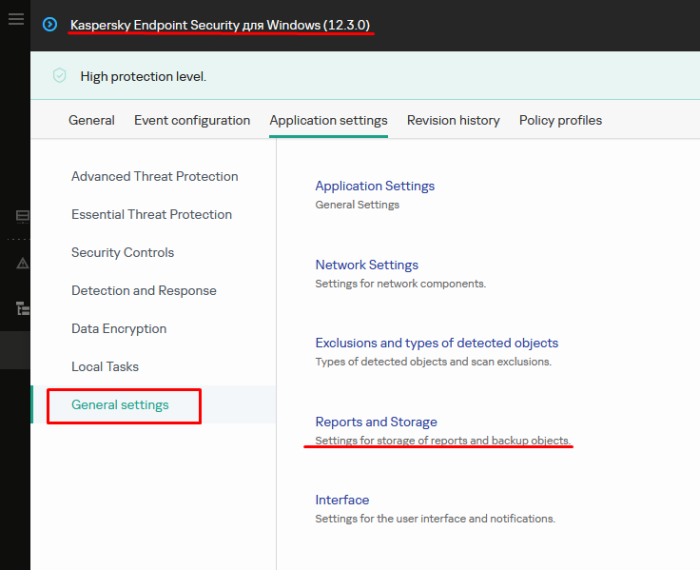
Task: Select the Application settings tab
Action: coord(328,120)
